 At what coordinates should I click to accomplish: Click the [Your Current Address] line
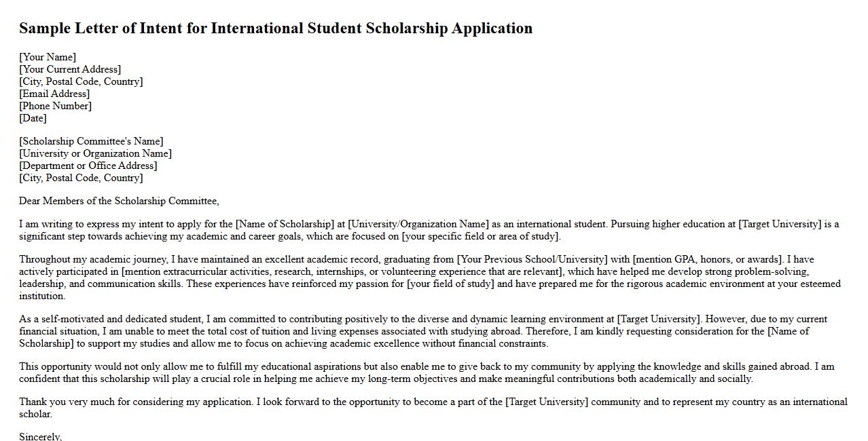(x=70, y=69)
